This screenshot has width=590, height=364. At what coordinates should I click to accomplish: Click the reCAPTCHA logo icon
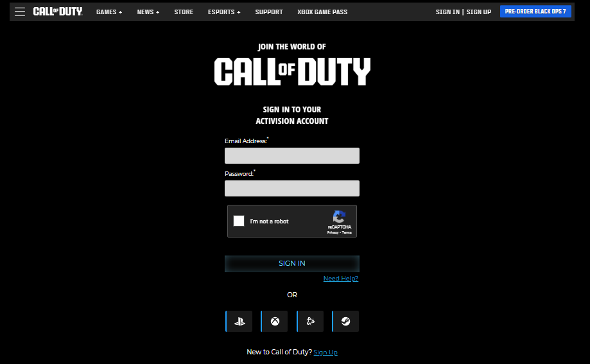coord(339,217)
